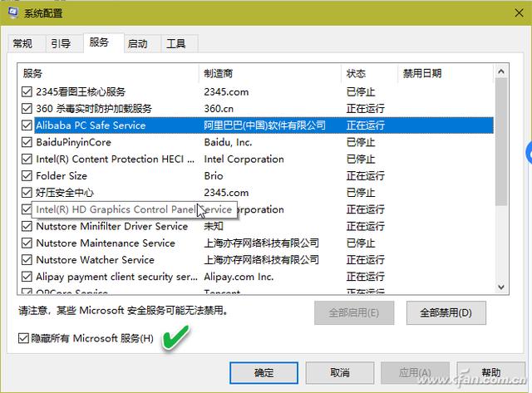The width and height of the screenshot is (532, 393).
Task: Click the 全部启用(E) button
Action: [354, 312]
